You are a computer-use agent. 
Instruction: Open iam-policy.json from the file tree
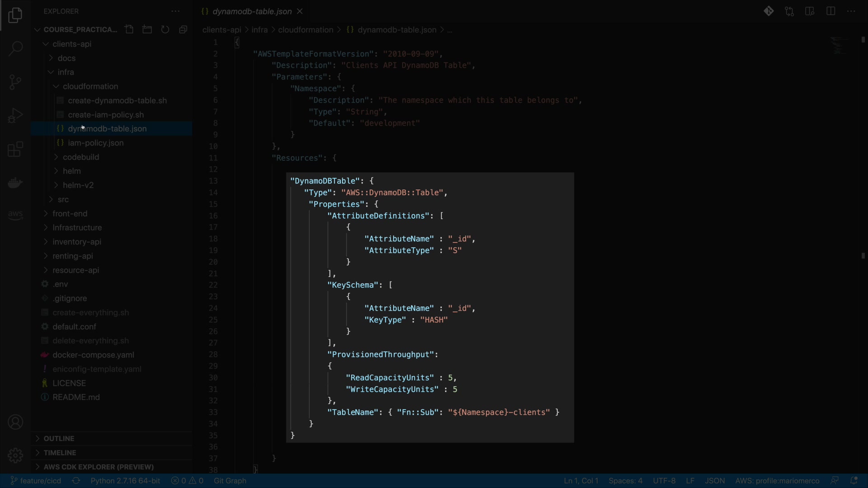coord(96,143)
